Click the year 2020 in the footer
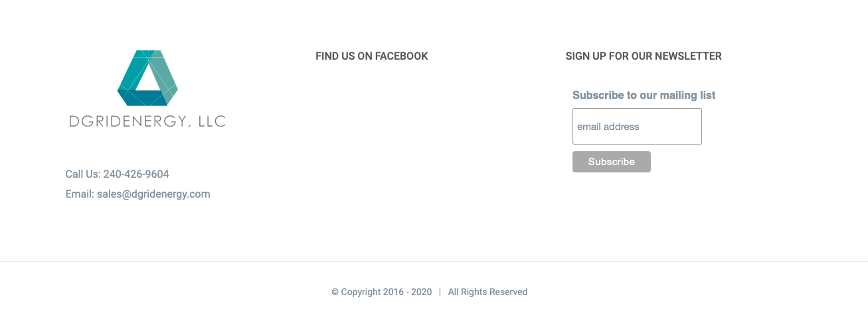The width and height of the screenshot is (868, 309). (x=422, y=292)
